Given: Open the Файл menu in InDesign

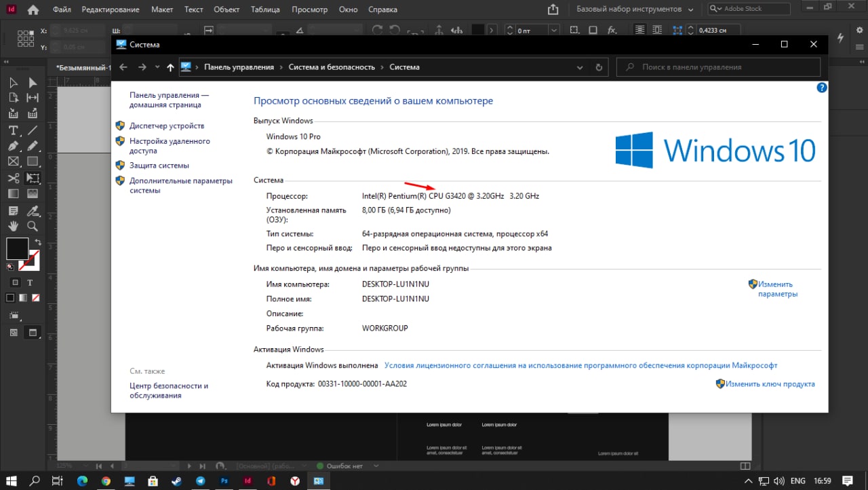Looking at the screenshot, I should [62, 10].
